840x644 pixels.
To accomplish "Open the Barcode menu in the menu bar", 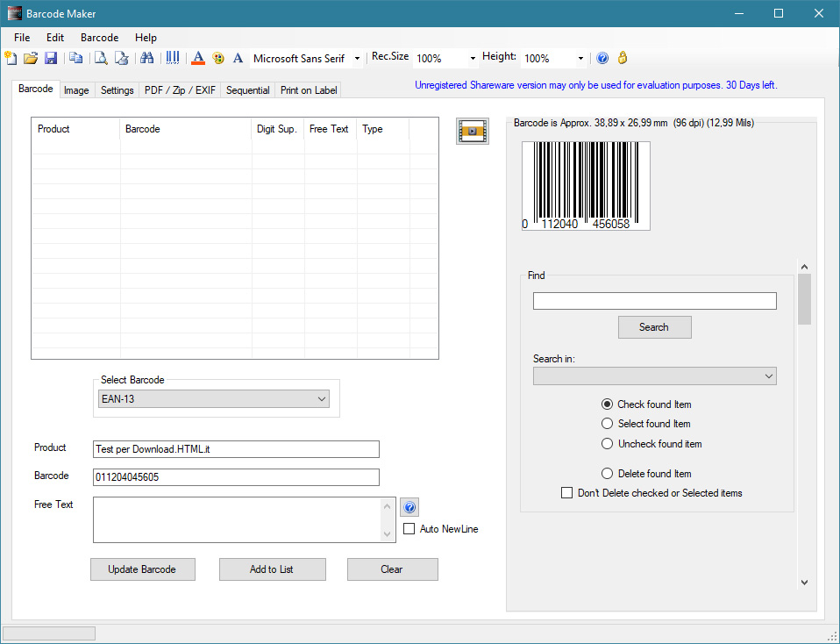I will (x=99, y=38).
